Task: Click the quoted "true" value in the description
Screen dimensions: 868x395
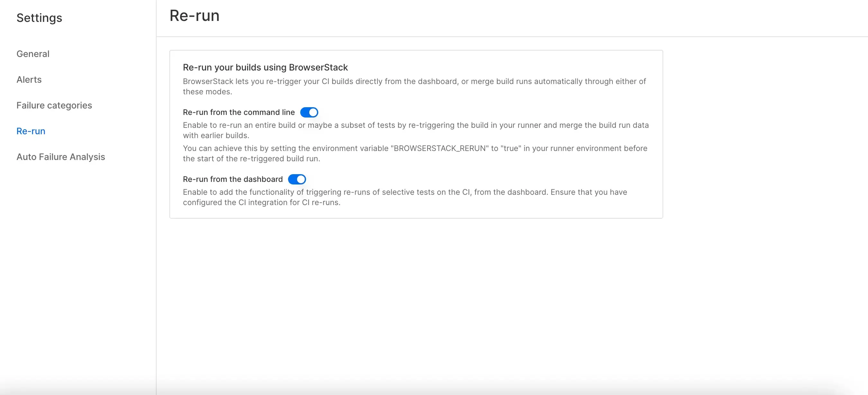Action: [x=511, y=148]
